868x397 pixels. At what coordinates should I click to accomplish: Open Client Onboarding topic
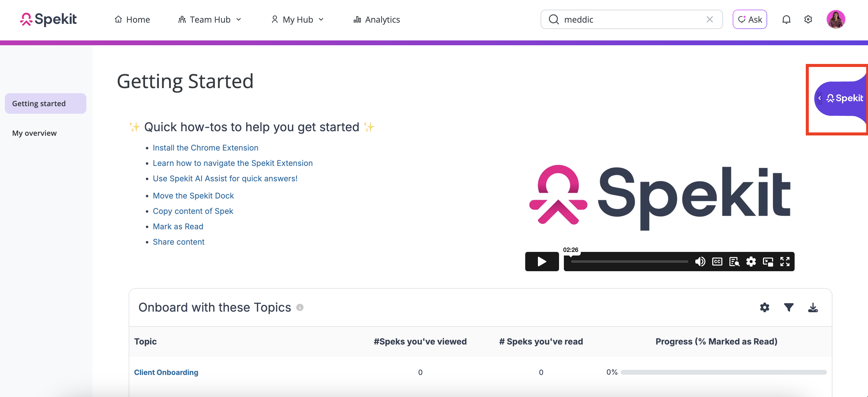(x=166, y=372)
